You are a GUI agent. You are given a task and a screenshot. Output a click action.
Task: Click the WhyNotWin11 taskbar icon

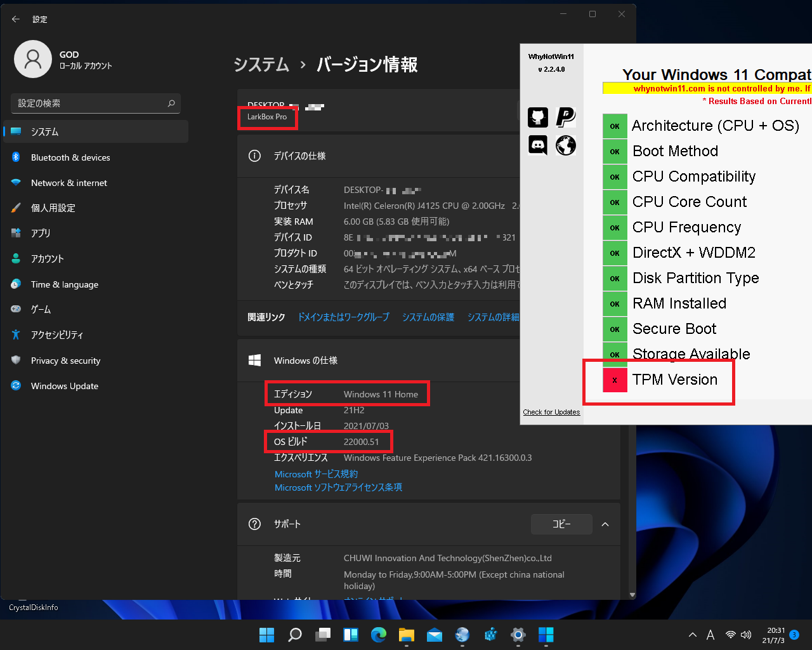(x=546, y=635)
